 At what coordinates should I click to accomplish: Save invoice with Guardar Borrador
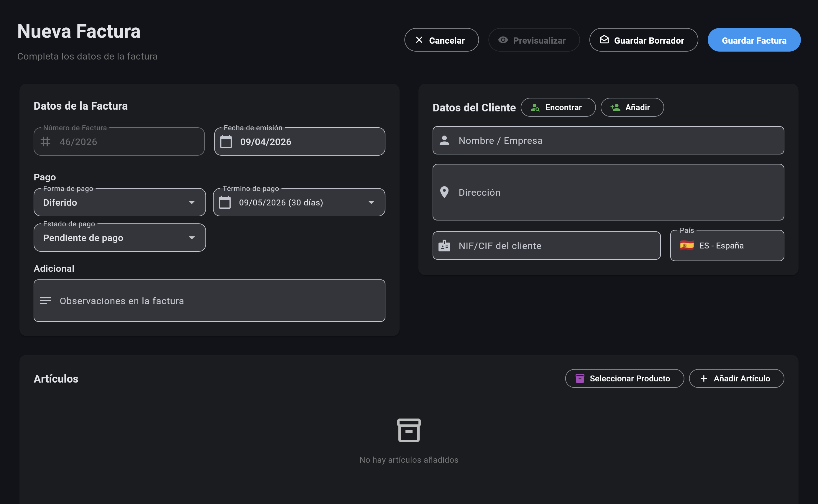(x=643, y=40)
